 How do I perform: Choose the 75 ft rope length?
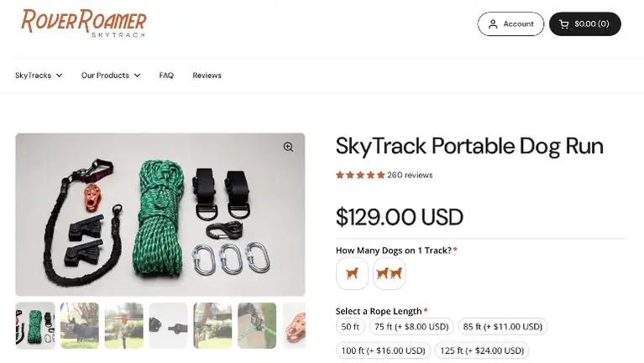click(x=411, y=327)
